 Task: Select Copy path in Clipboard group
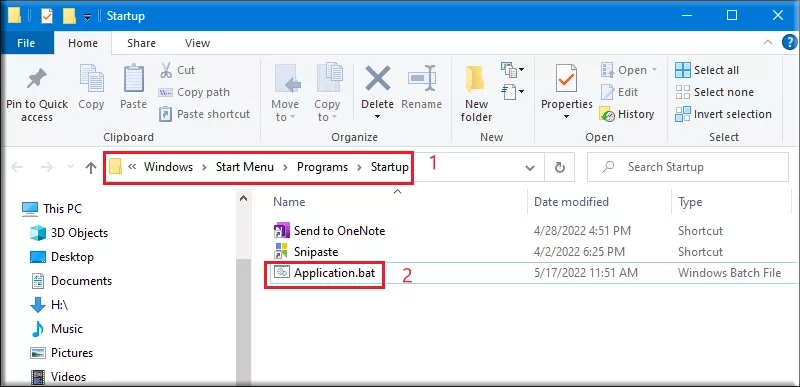pyautogui.click(x=194, y=92)
